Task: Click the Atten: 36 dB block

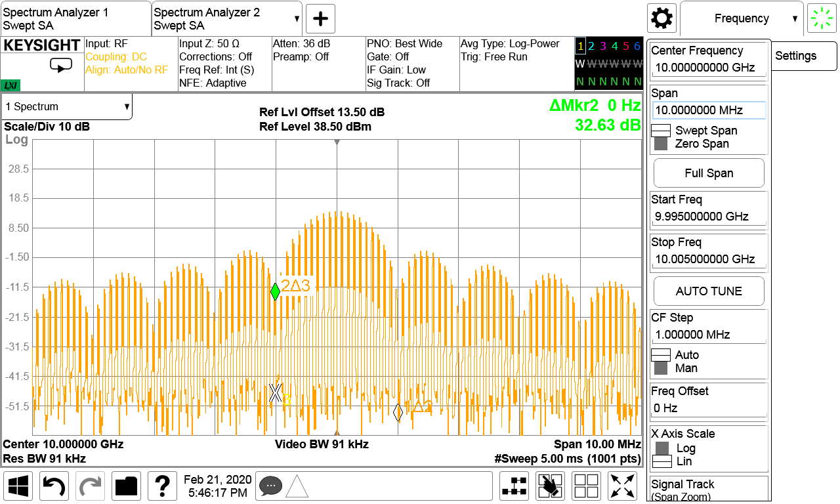Action: [318, 64]
